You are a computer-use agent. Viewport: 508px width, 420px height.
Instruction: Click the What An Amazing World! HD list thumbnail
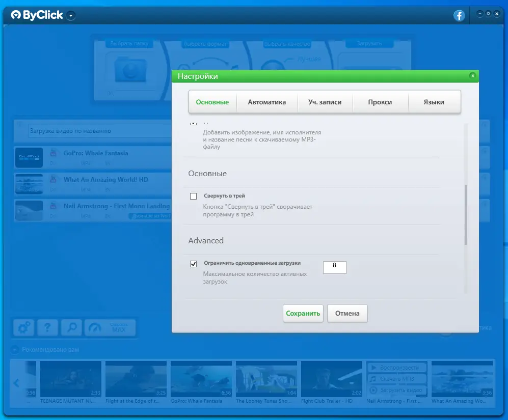(29, 184)
